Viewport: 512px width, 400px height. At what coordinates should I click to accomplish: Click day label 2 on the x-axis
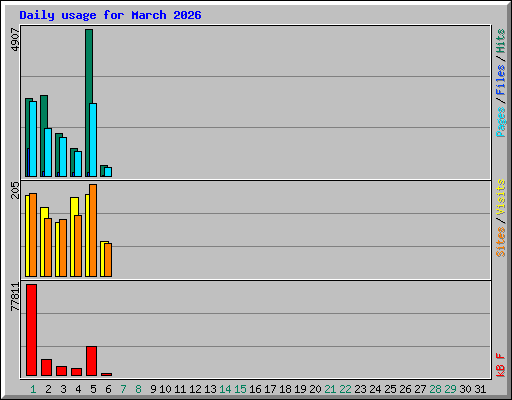pyautogui.click(x=48, y=389)
